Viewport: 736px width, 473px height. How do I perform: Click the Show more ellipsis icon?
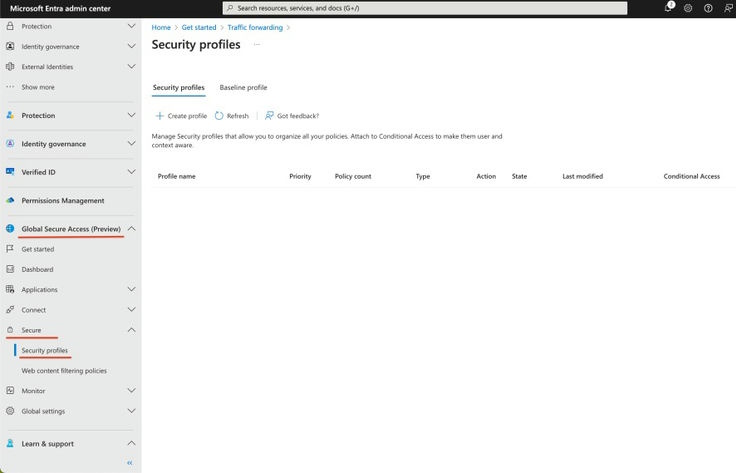click(x=10, y=87)
